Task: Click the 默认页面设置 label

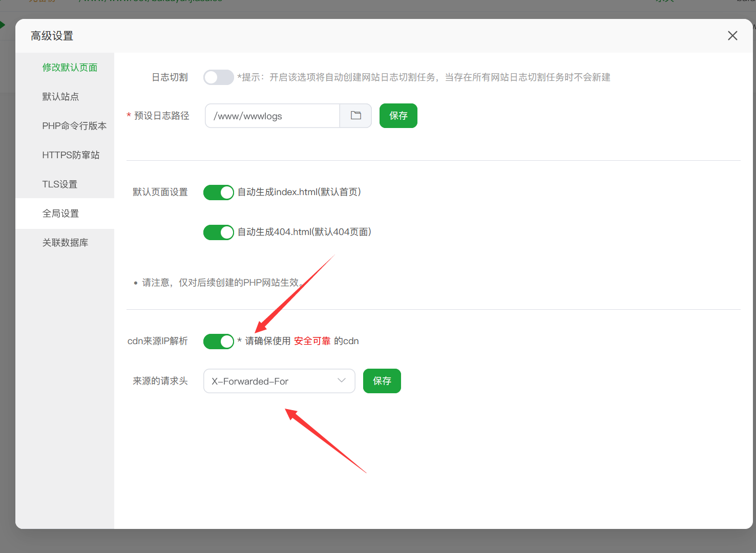Action: [x=160, y=192]
